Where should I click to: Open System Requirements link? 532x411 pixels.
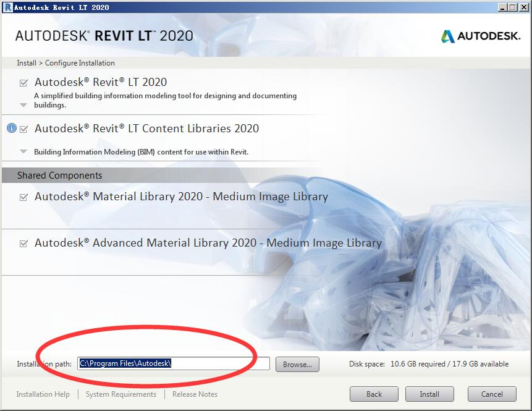tap(121, 394)
